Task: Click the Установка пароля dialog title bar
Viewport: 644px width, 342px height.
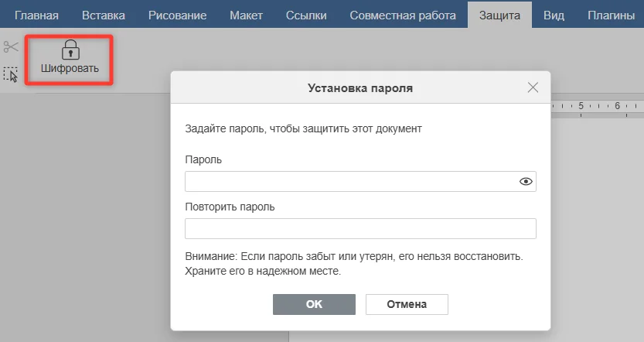Action: click(360, 87)
